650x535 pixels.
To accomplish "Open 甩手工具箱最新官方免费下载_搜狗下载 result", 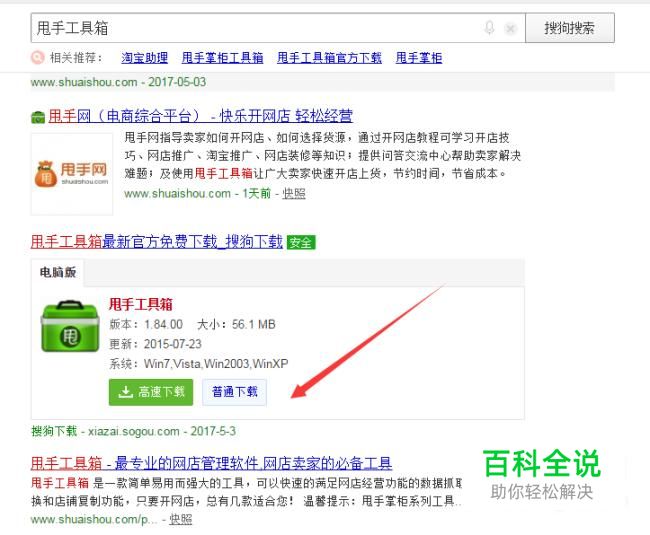I will tap(157, 242).
